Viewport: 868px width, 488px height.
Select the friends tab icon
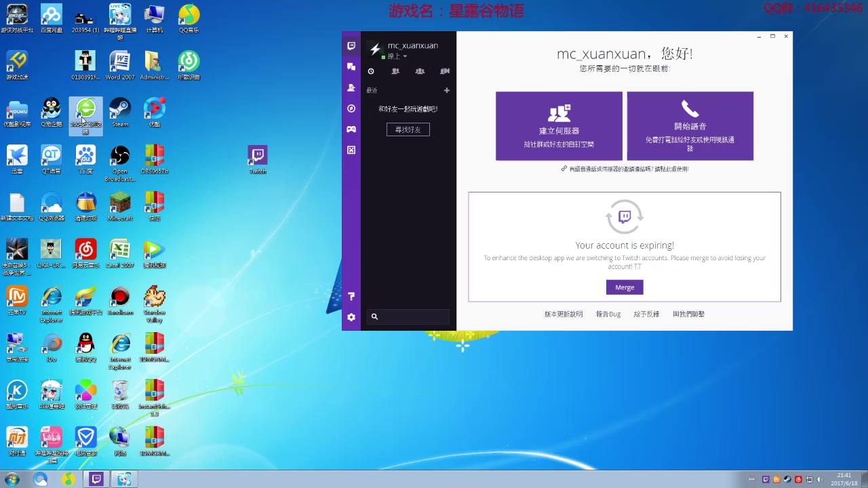(x=395, y=71)
